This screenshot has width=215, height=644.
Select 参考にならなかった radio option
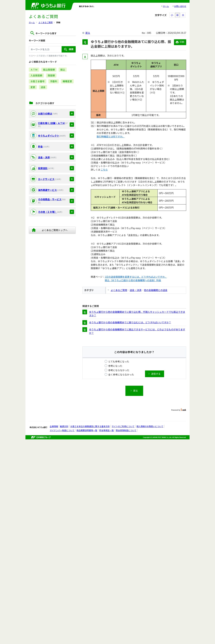click(x=106, y=370)
